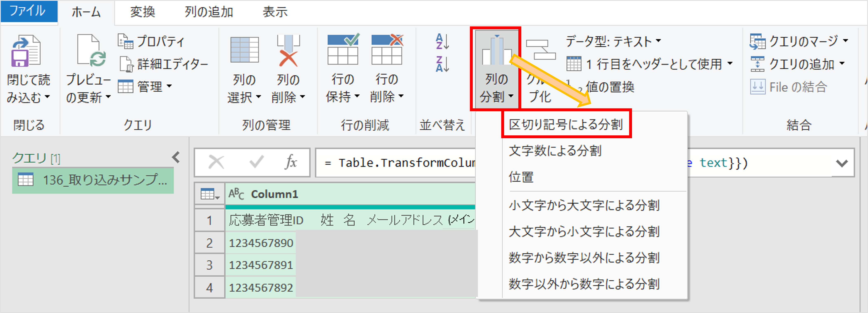Cancel the formula with the X button
The image size is (868, 313).
tap(216, 162)
